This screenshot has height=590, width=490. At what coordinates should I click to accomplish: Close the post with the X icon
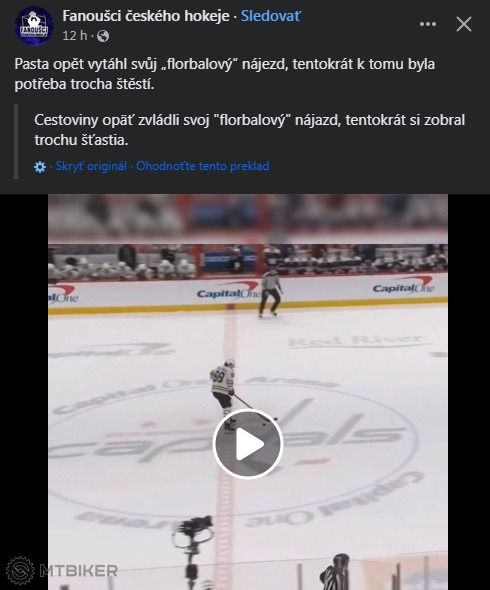464,24
